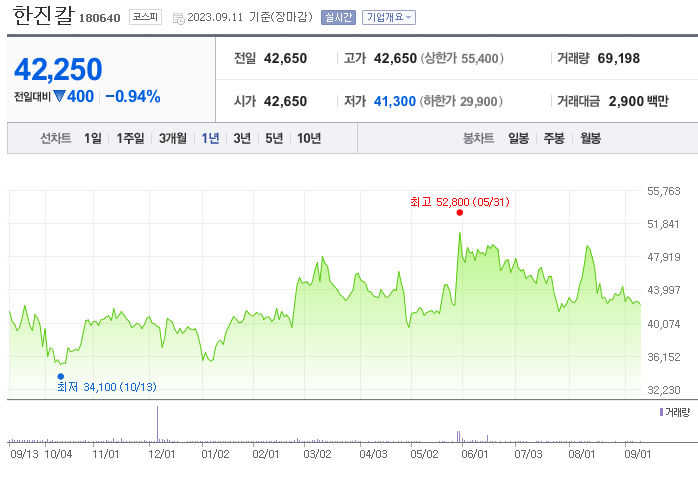Screen dimensions: 698x477
Task: Click the down-arrow icon before 400
Action: (59, 96)
